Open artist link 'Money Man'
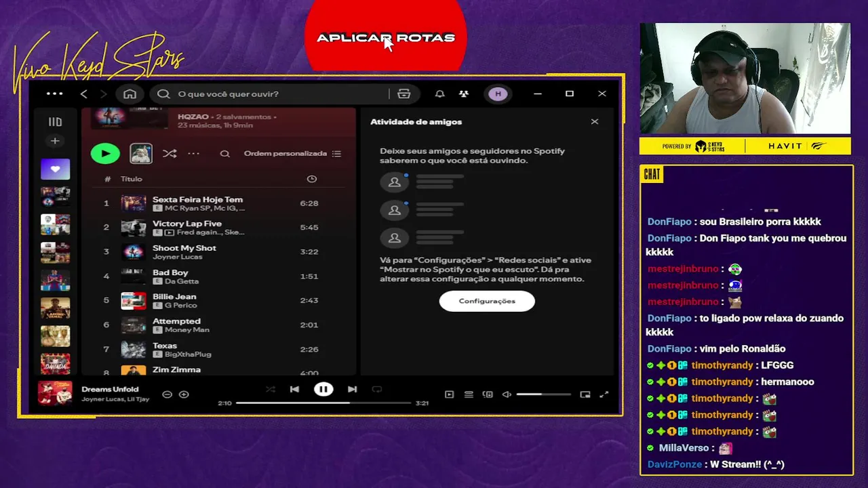This screenshot has width=868, height=488. [186, 330]
